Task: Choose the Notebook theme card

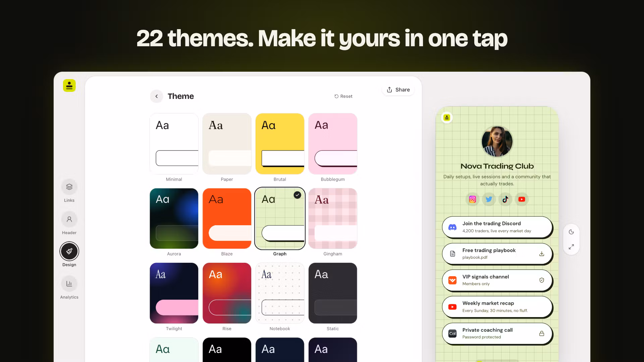Action: (x=280, y=293)
